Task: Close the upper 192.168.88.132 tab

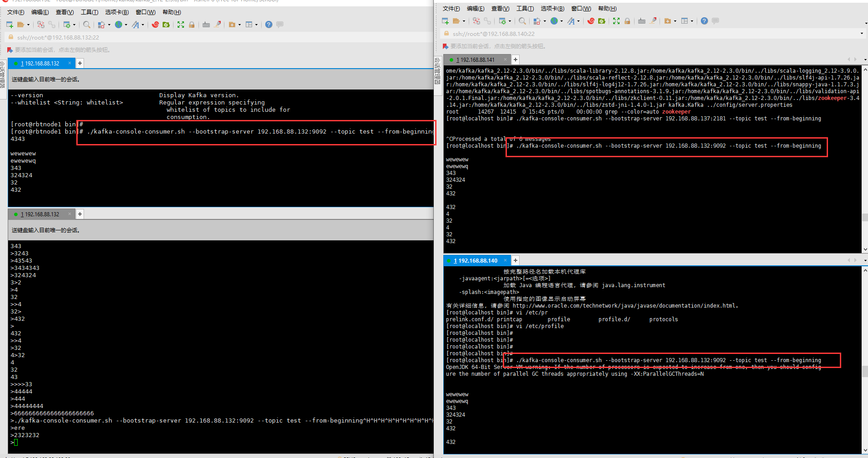Action: point(69,63)
